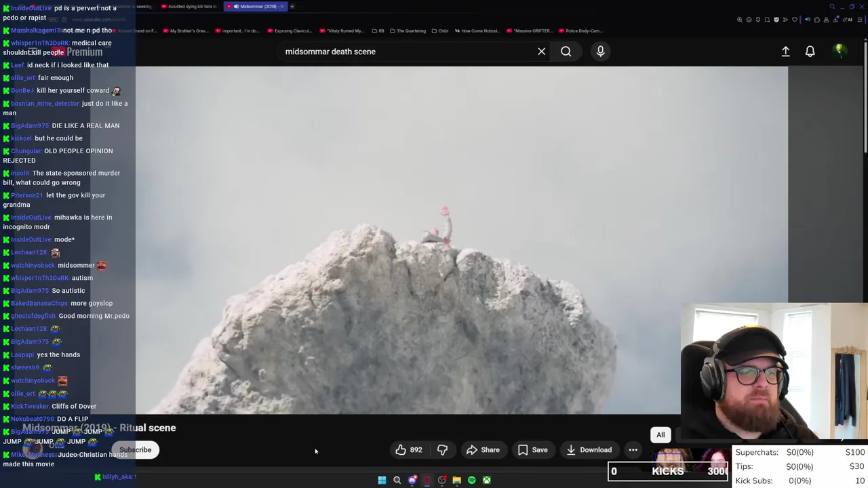Open the Chibi bookmarks folder

coord(439,30)
